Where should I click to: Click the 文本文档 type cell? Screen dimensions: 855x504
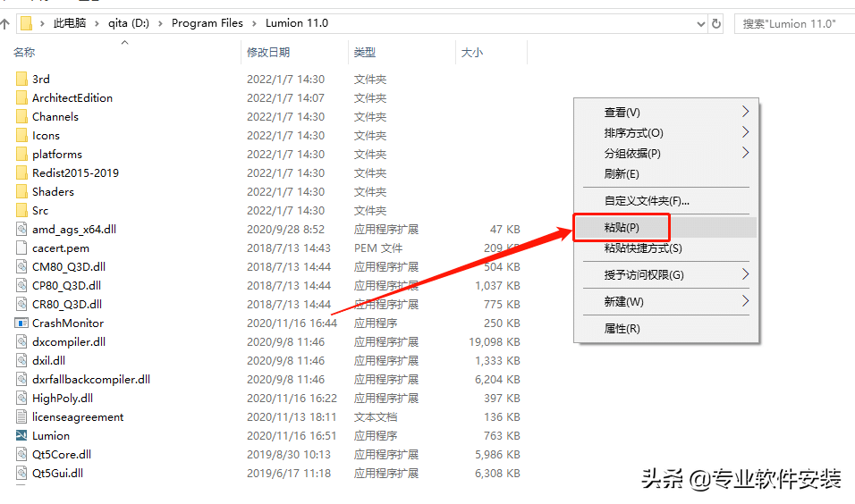click(x=376, y=416)
